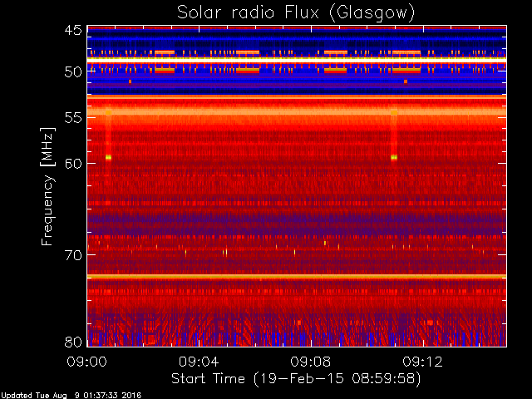The height and width of the screenshot is (399, 532).
Task: Click the orange dot at 51 MHz near 09:01
Action: click(x=130, y=81)
